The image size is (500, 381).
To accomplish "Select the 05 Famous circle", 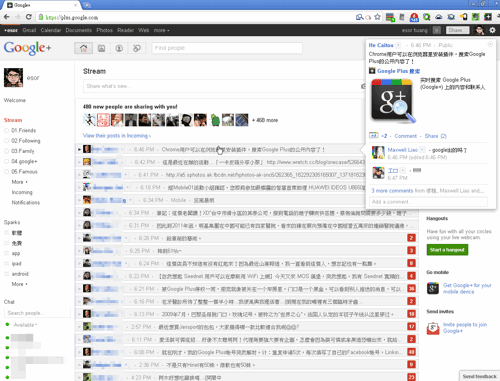I will pos(24,172).
